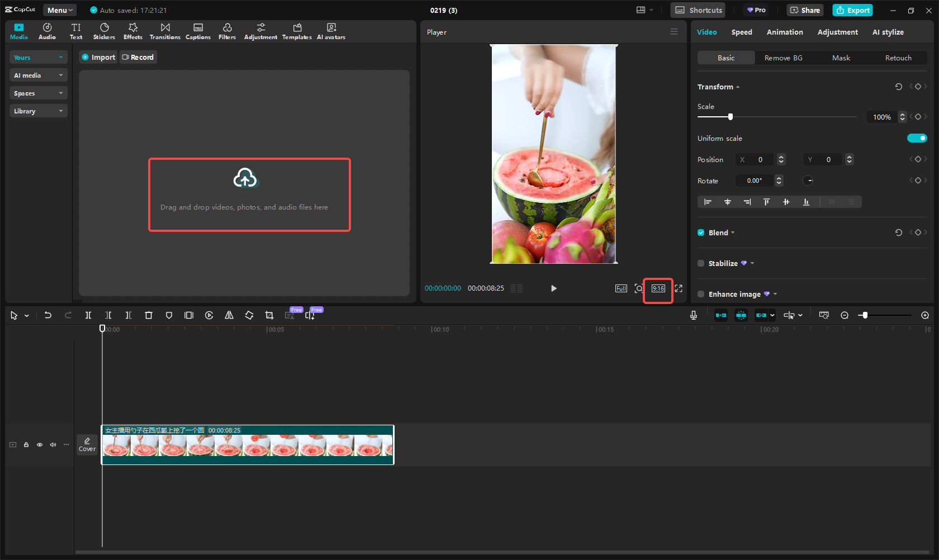
Task: Delete the selected clip with trash icon
Action: click(x=149, y=315)
